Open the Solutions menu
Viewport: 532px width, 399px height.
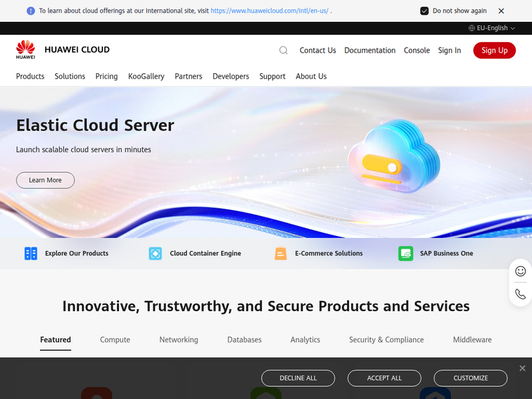pos(70,76)
